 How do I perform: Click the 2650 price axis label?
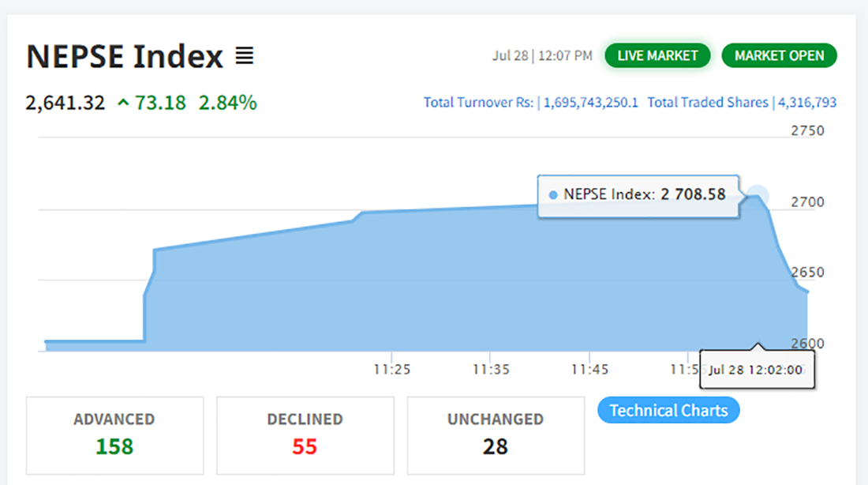tap(808, 273)
